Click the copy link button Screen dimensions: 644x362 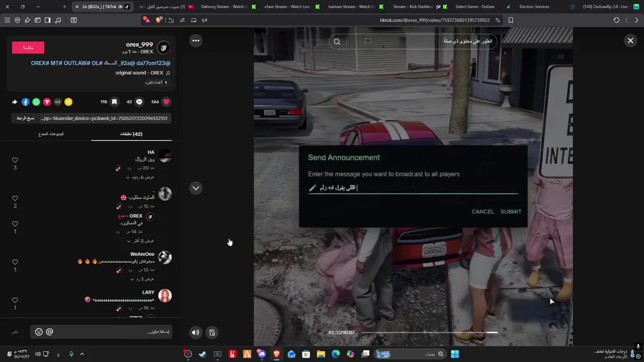(x=25, y=118)
